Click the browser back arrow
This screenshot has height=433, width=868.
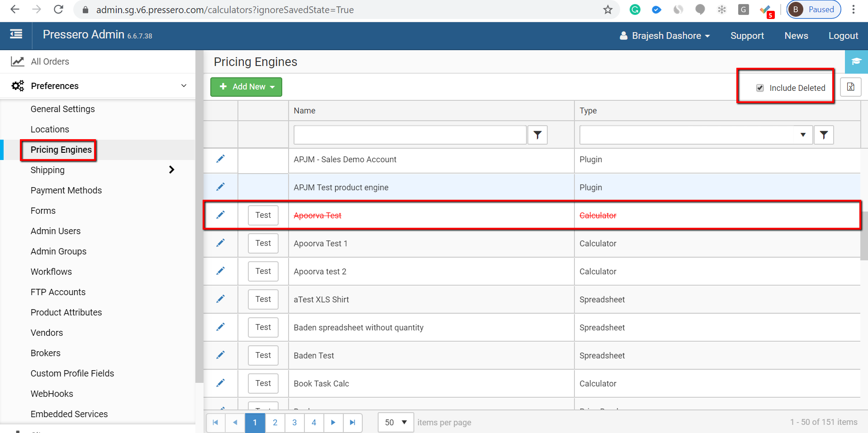click(x=15, y=9)
